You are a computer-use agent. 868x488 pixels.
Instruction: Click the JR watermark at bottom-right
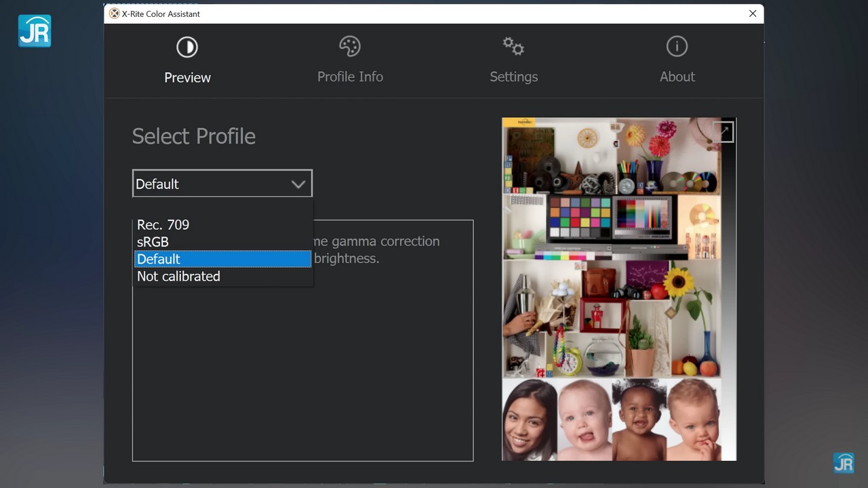pos(843,463)
